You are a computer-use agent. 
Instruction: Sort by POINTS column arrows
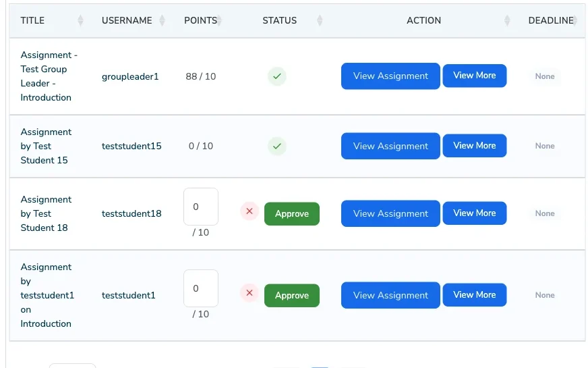click(219, 20)
